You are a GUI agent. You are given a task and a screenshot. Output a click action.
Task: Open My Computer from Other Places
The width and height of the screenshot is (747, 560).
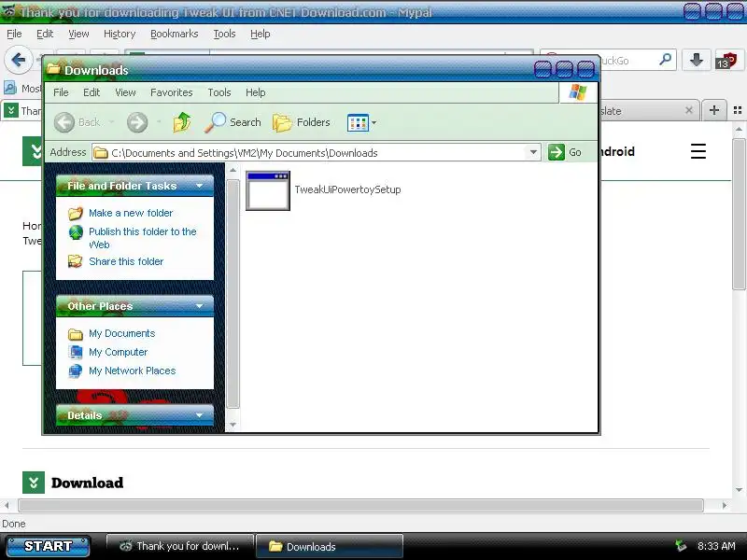coord(118,352)
